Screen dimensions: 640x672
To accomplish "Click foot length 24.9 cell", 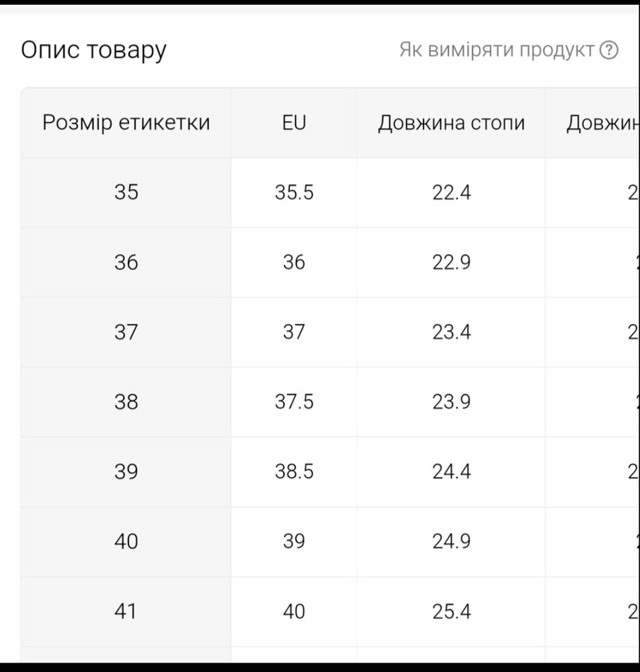I will point(451,542).
